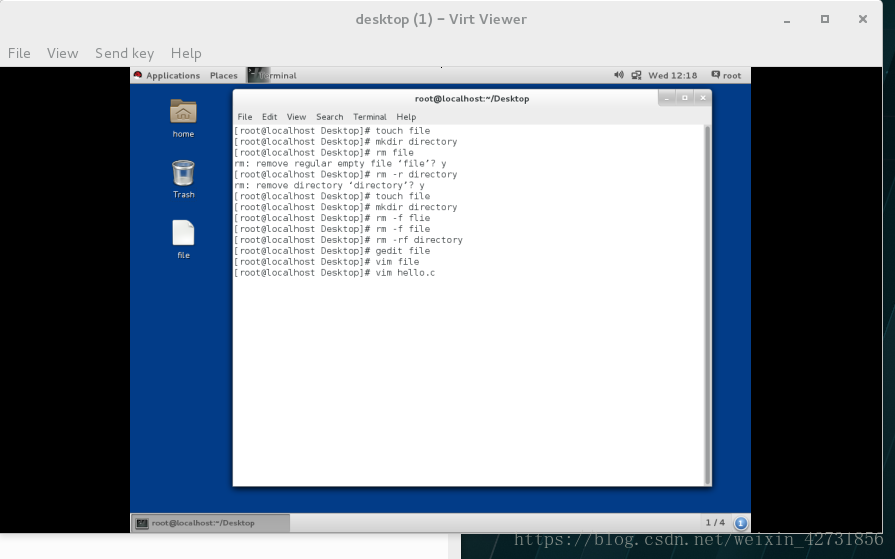Click the workspace indicator circle icon

741,522
